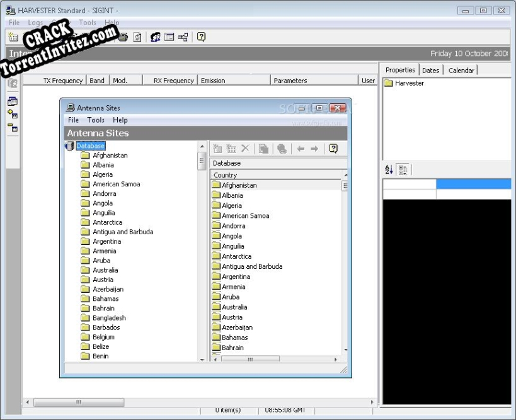
Task: Select the Harvester folder in the Properties panel
Action: point(408,82)
